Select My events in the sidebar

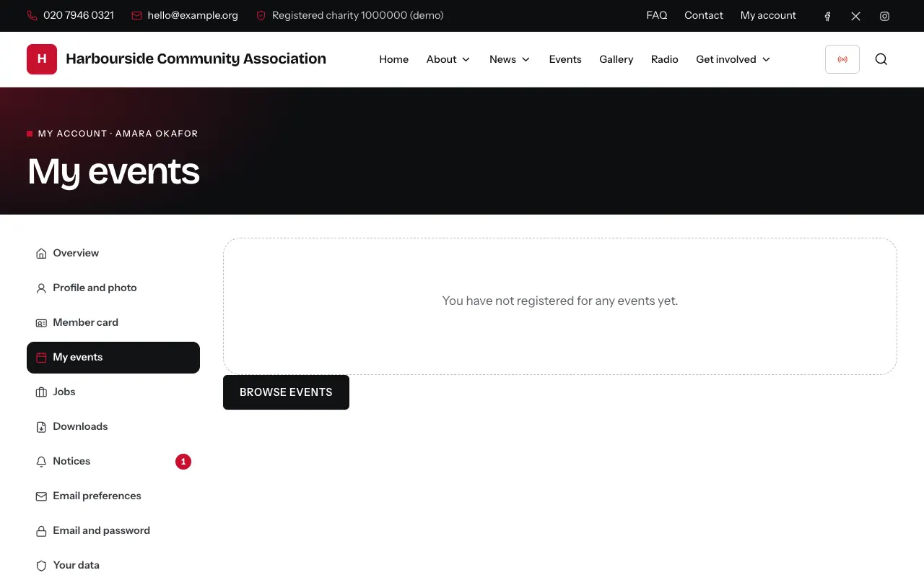coord(113,358)
